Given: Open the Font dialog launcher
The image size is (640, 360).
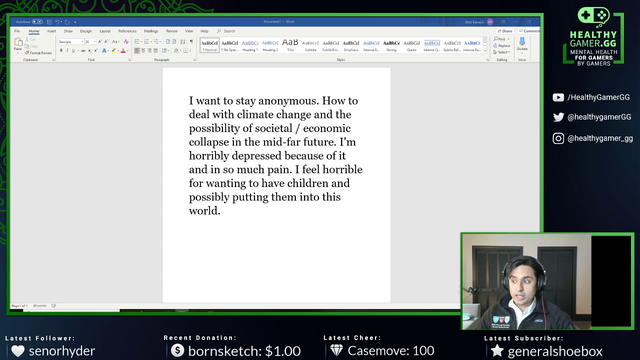Looking at the screenshot, I should pos(129,60).
